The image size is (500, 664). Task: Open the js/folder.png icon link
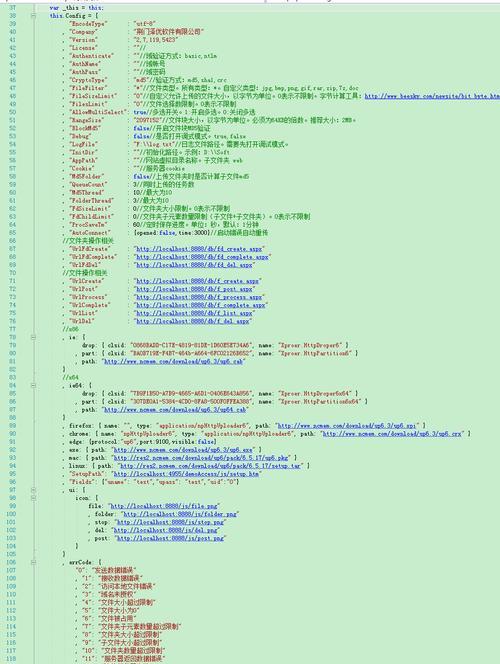click(180, 514)
